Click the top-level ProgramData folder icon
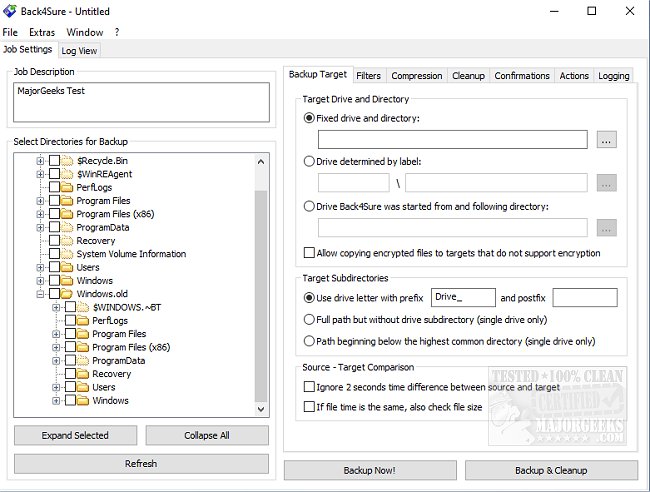 click(67, 227)
